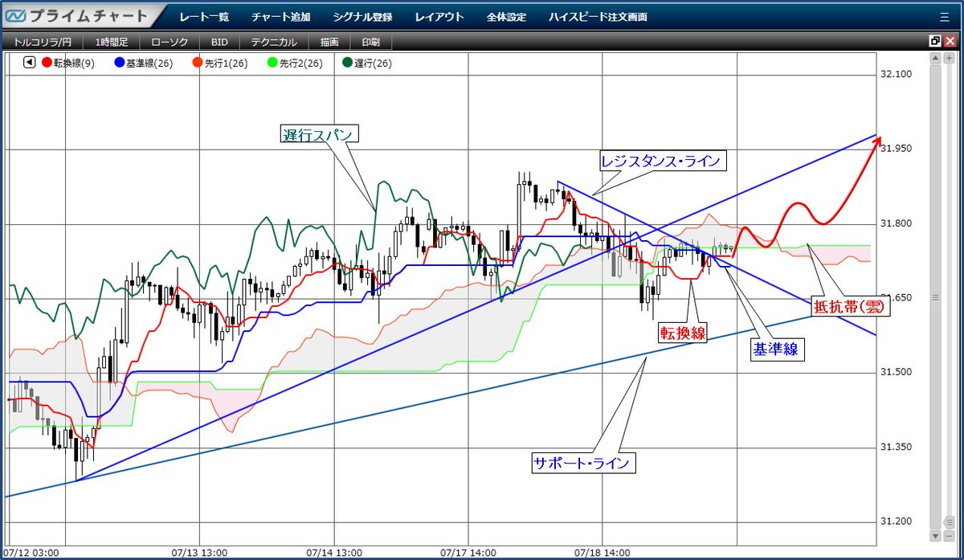
Task: Click the 07/18 14:00 time axis label
Action: point(602,553)
